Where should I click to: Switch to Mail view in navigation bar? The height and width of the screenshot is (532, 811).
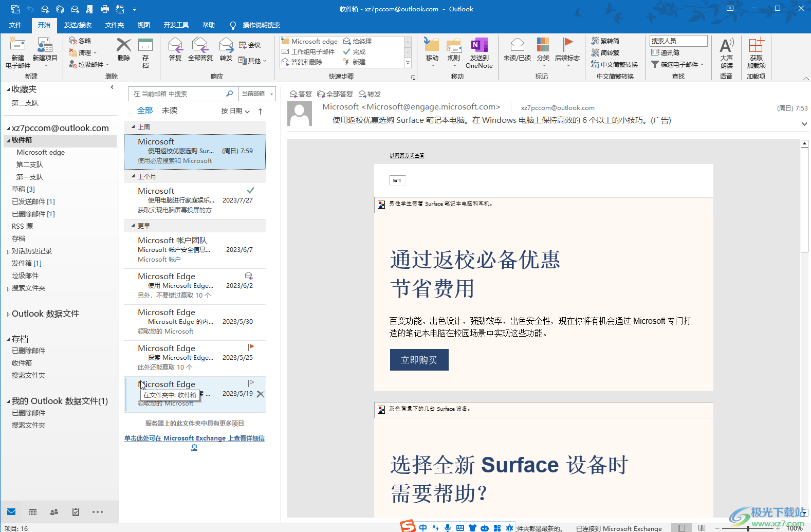pyautogui.click(x=11, y=512)
